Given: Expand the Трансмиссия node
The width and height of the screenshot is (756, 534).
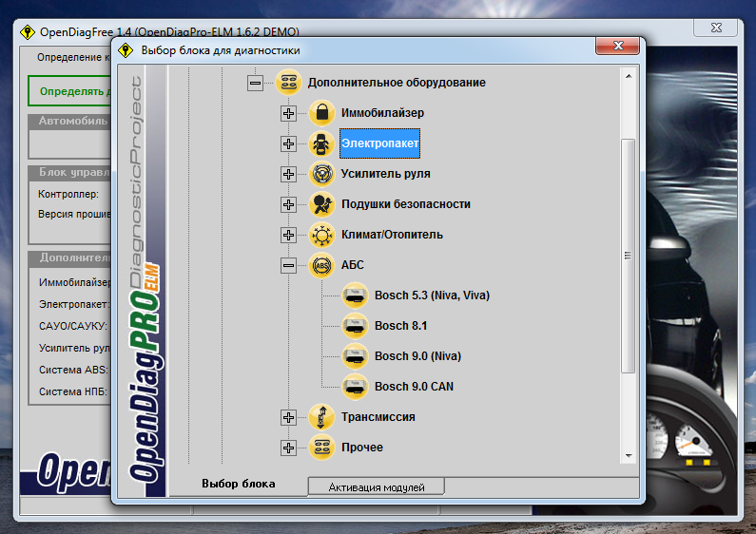Looking at the screenshot, I should coord(288,417).
